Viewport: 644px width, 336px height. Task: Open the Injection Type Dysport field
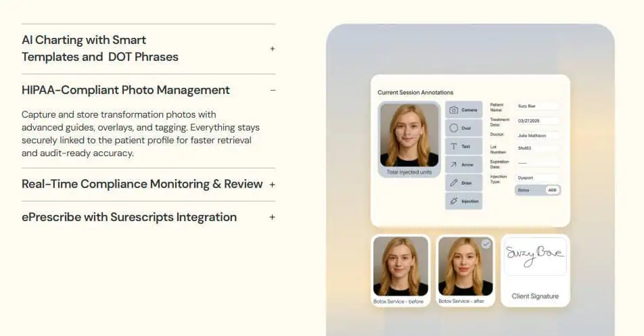537,178
